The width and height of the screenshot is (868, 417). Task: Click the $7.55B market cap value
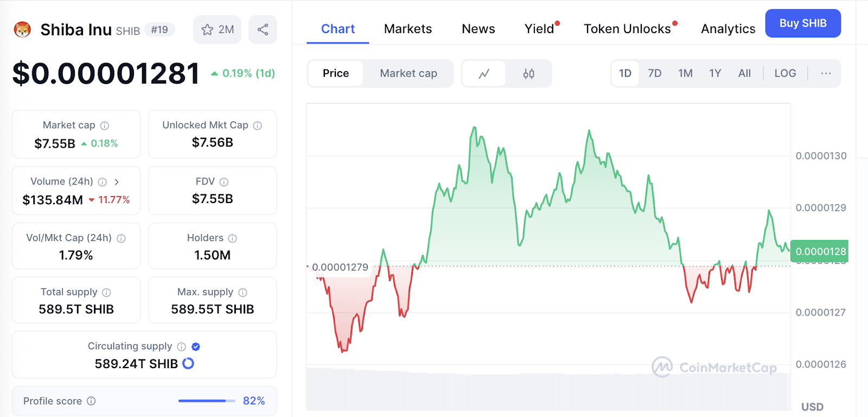point(55,144)
